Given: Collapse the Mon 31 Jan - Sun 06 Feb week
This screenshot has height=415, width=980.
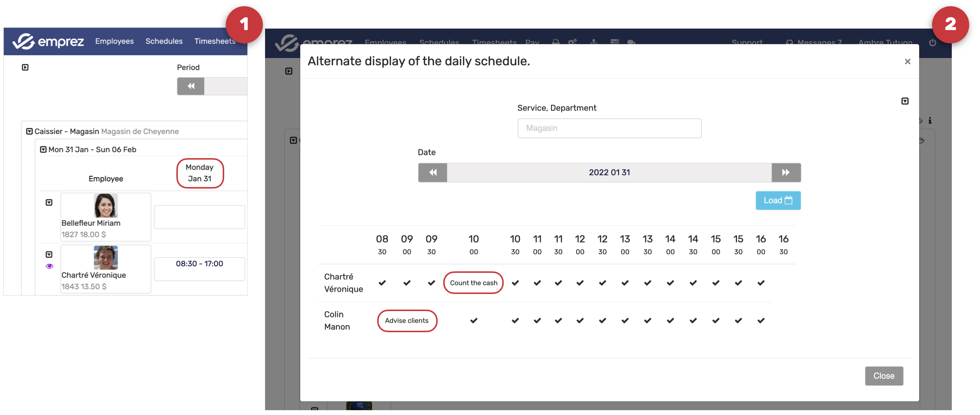Looking at the screenshot, I should (x=43, y=150).
